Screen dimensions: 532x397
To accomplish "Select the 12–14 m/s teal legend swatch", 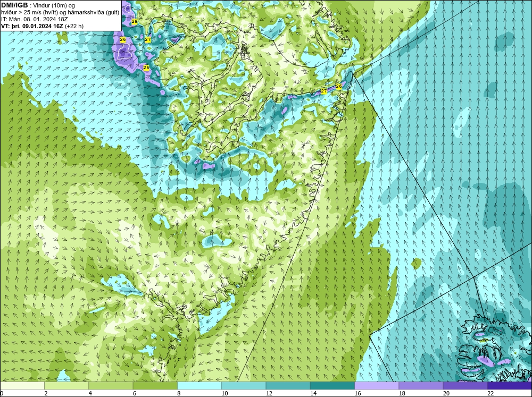I will [288, 386].
